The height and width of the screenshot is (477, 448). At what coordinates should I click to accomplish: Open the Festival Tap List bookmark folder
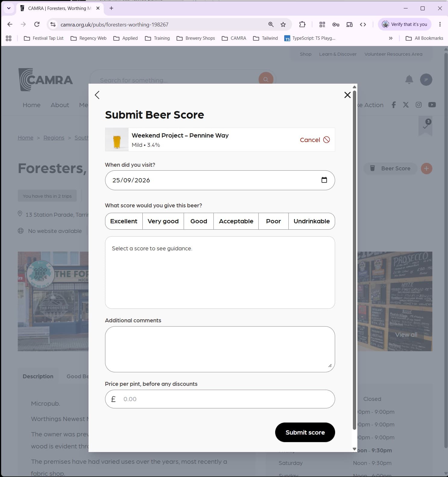click(x=44, y=38)
